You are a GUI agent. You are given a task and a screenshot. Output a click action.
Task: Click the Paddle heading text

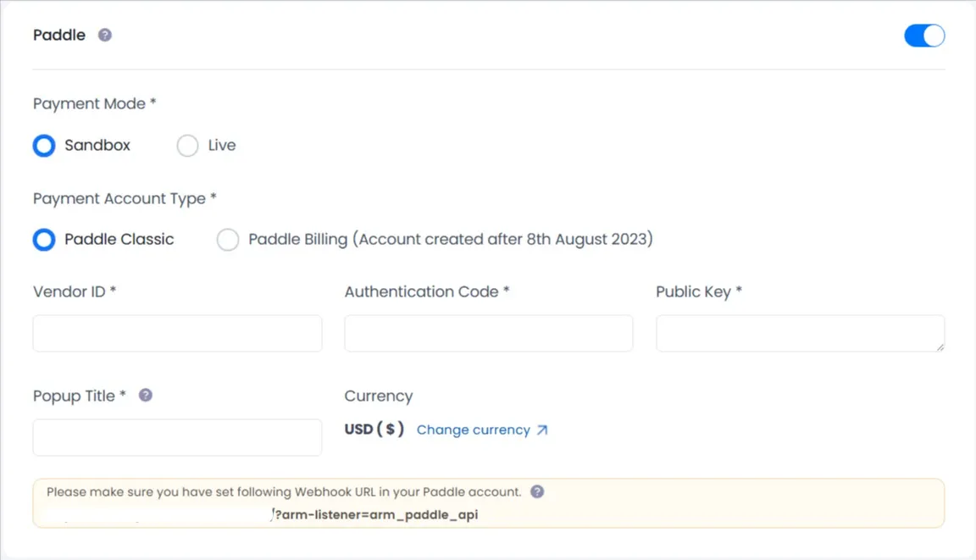tap(58, 35)
